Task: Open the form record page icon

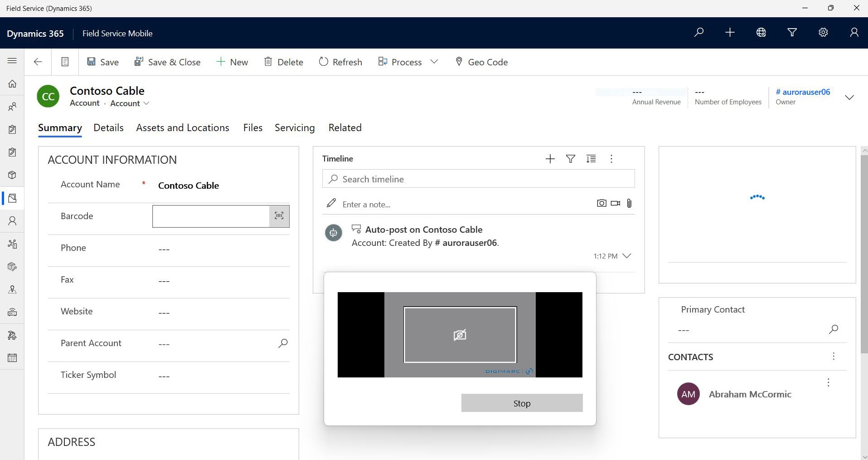Action: click(65, 62)
